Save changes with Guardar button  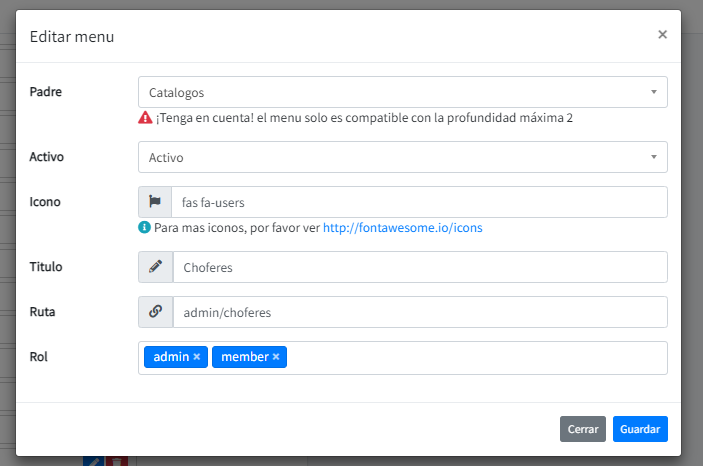tap(640, 429)
